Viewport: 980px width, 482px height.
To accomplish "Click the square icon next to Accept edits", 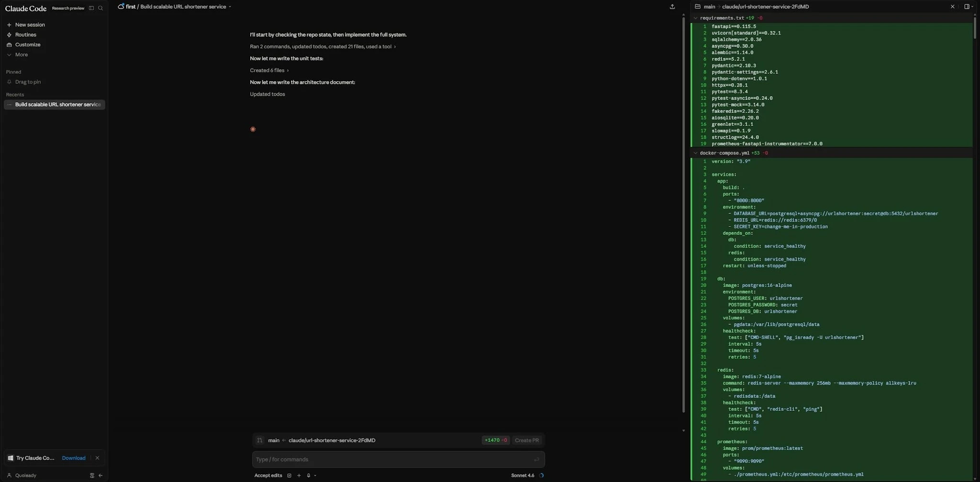I will [x=289, y=476].
